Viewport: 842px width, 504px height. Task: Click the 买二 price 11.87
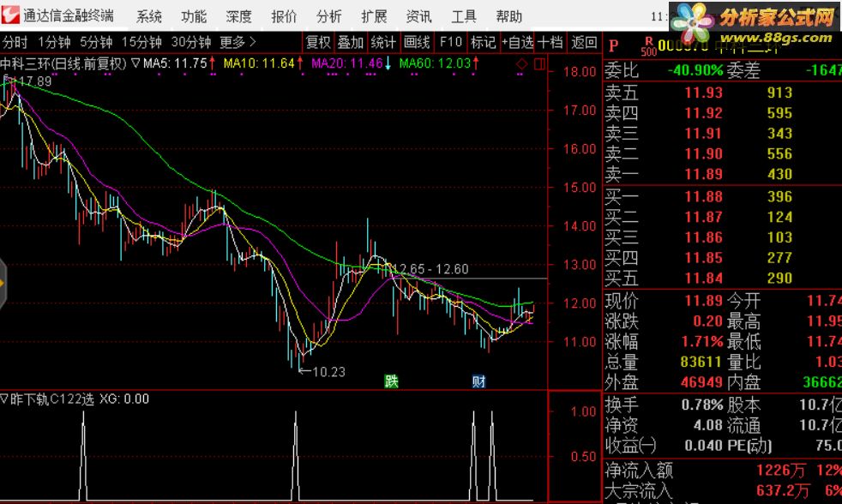click(703, 217)
